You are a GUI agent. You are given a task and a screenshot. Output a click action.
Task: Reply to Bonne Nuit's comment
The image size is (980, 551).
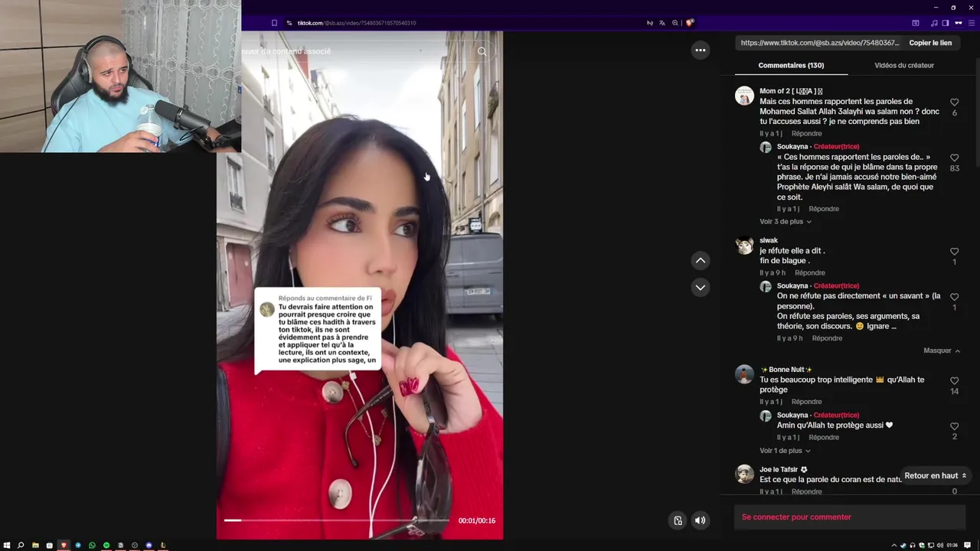pyautogui.click(x=806, y=402)
